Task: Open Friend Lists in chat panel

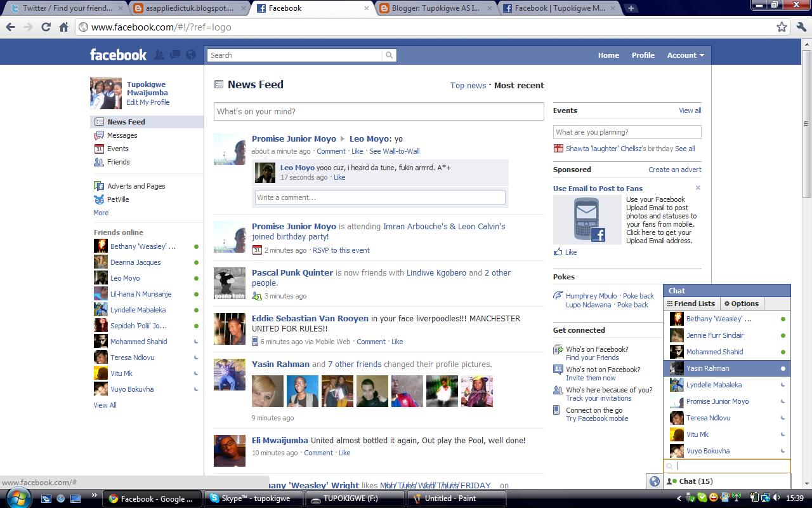Action: pyautogui.click(x=691, y=304)
